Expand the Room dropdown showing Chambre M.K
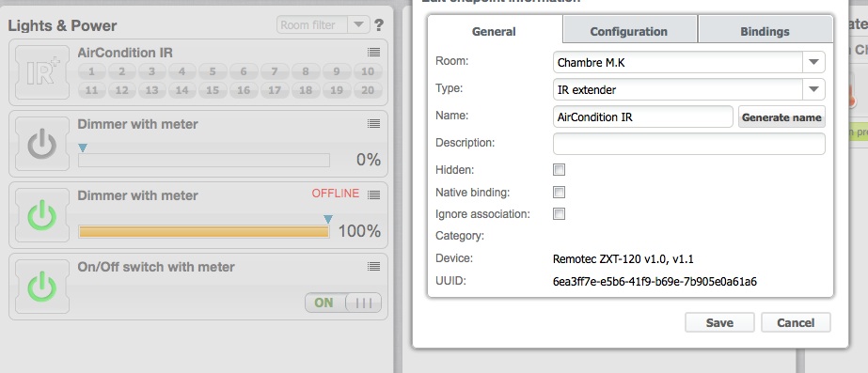The width and height of the screenshot is (868, 373). [813, 62]
